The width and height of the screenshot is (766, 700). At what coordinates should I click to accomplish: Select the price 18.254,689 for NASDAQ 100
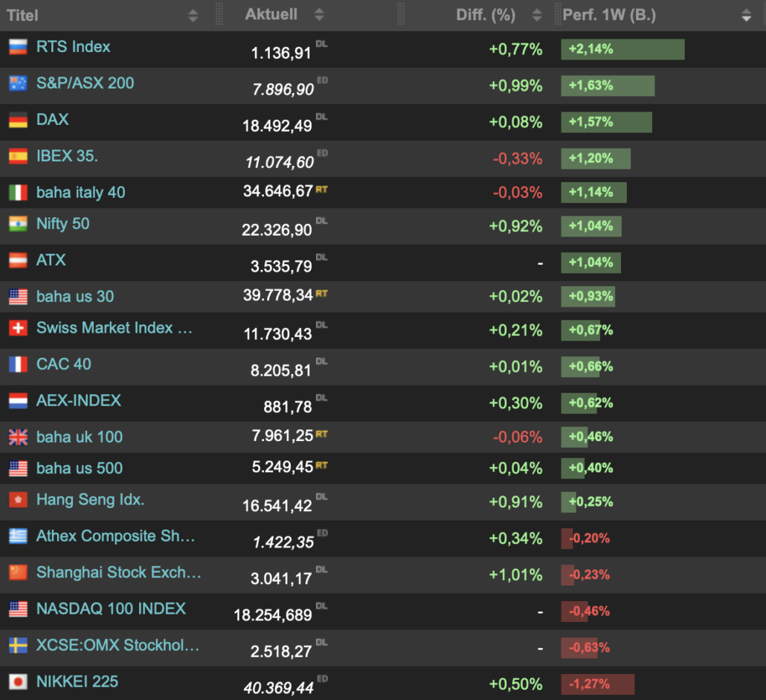coord(273,615)
